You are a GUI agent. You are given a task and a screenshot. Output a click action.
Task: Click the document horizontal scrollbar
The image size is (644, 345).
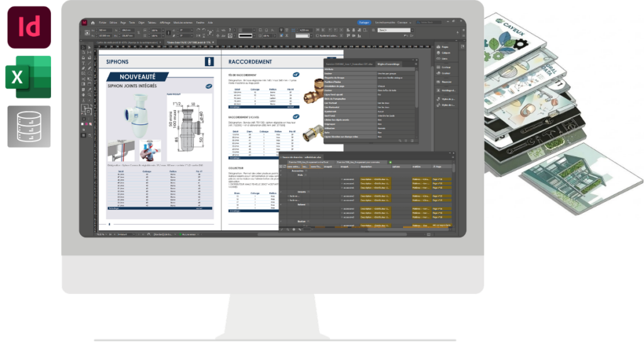coord(333,234)
